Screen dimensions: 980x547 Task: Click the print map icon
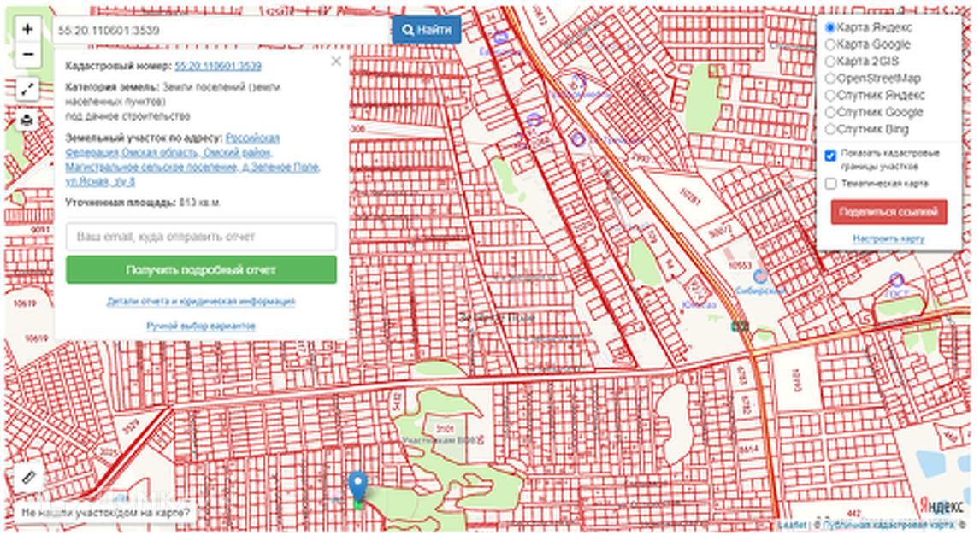click(27, 120)
